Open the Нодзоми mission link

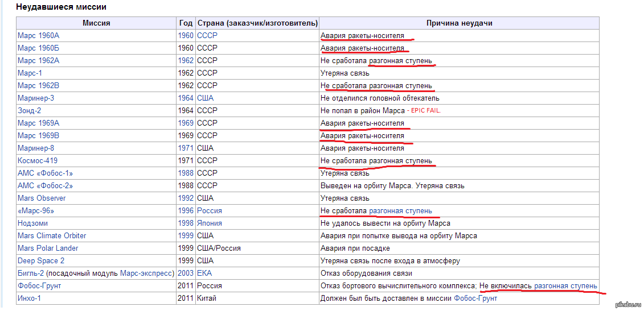tap(33, 223)
